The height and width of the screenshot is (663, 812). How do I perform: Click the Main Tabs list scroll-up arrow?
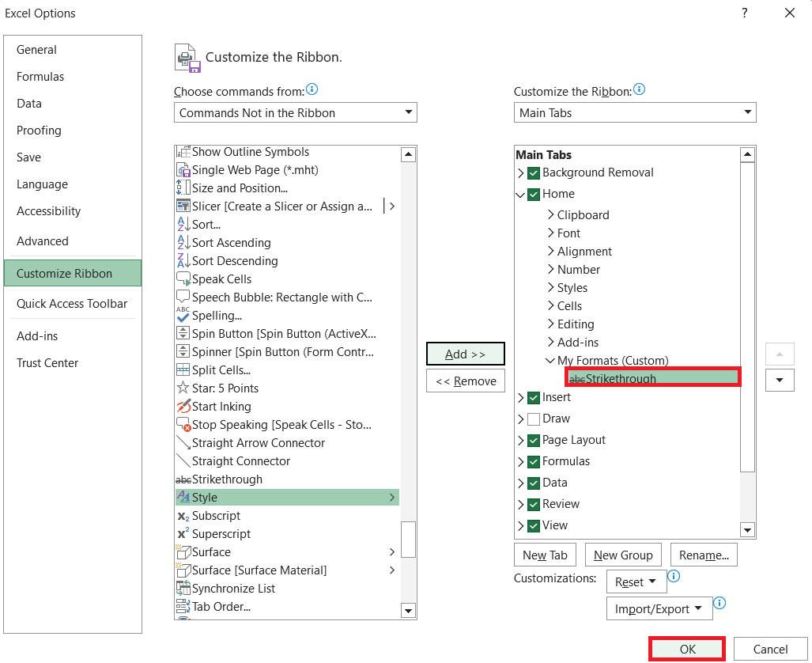747,154
